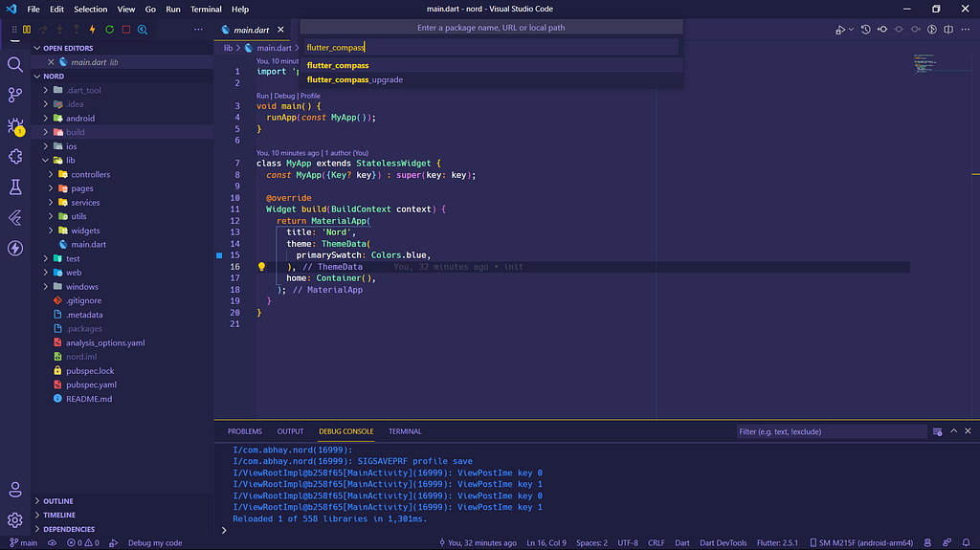
Task: Open Manage gear settings
Action: [15, 520]
